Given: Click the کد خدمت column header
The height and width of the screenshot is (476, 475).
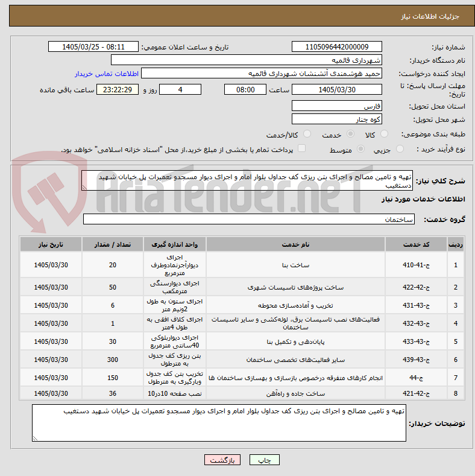Looking at the screenshot, I should [x=416, y=244].
